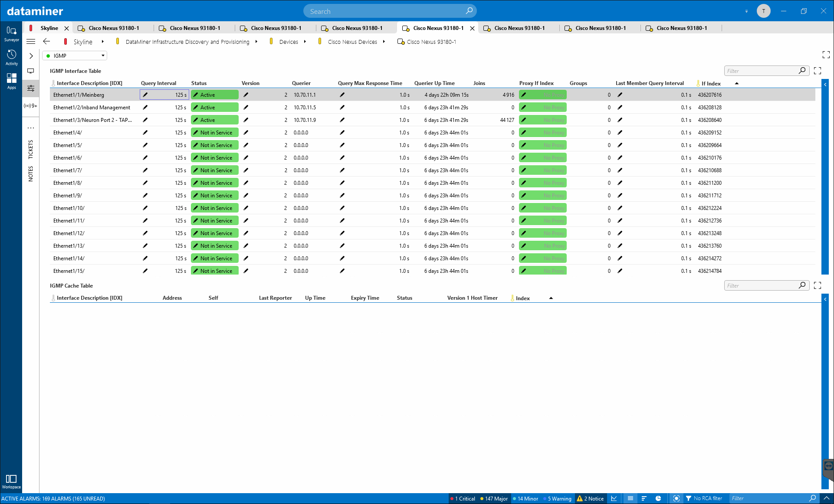This screenshot has width=834, height=504.
Task: Filter alarms by 147 Major
Action: [x=494, y=498]
